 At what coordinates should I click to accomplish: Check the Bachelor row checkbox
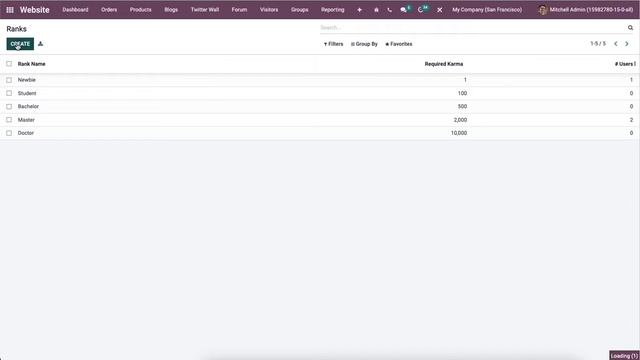click(9, 107)
